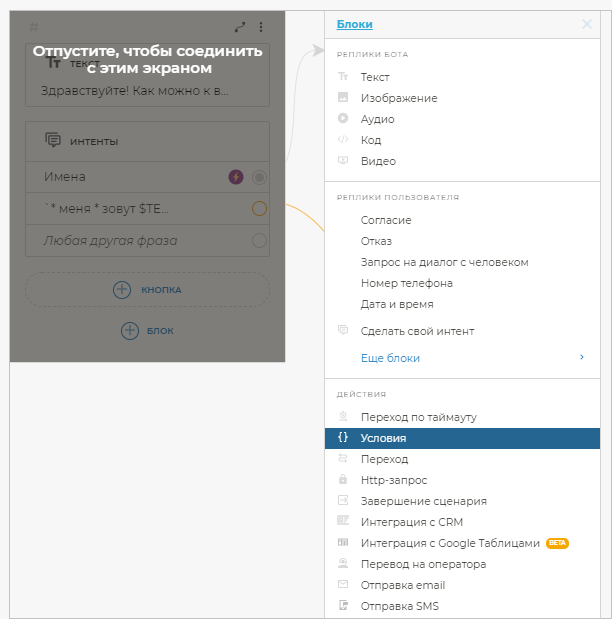Click the Видео block icon
The image size is (612, 619).
pyautogui.click(x=343, y=161)
